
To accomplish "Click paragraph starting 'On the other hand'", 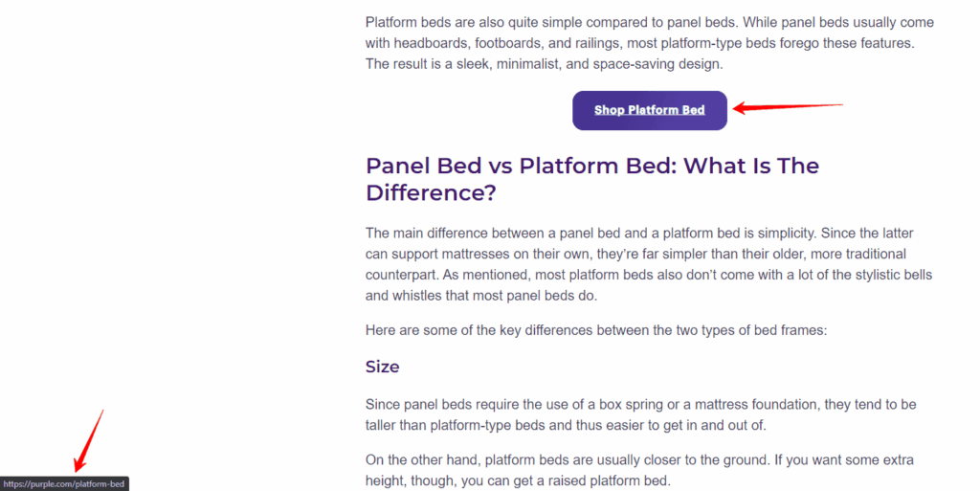I will [x=639, y=470].
